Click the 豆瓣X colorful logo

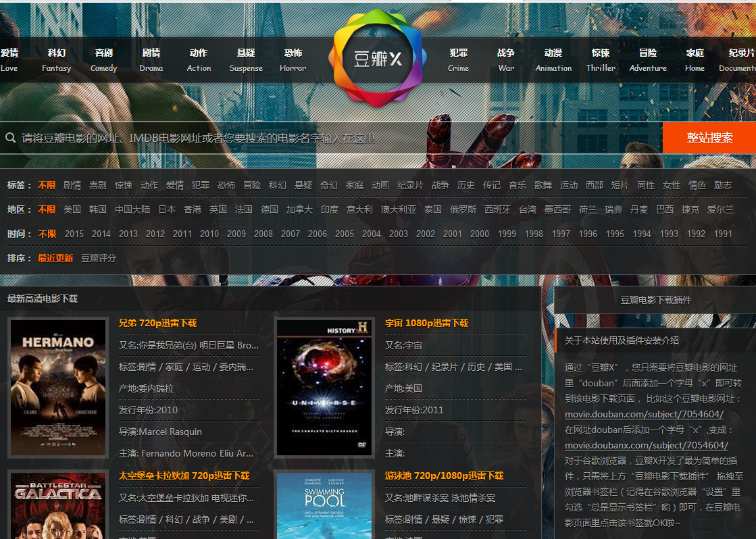[378, 58]
